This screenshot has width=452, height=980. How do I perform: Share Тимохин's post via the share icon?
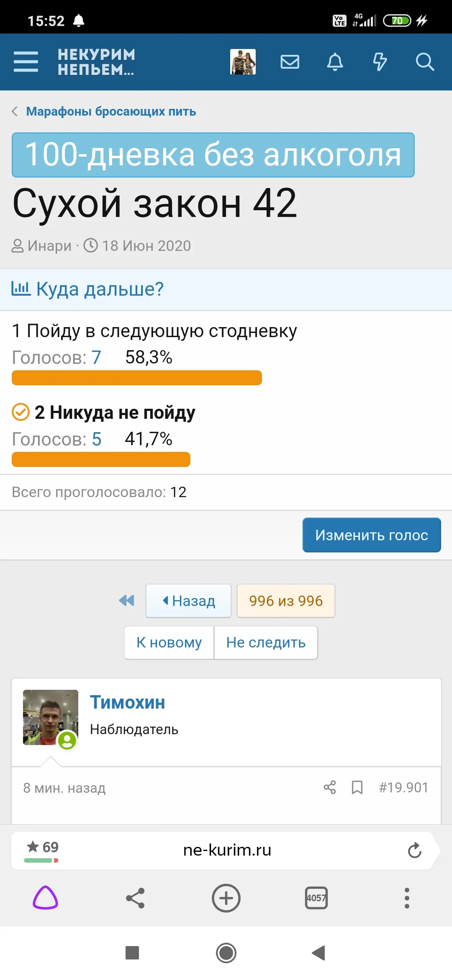(x=331, y=787)
